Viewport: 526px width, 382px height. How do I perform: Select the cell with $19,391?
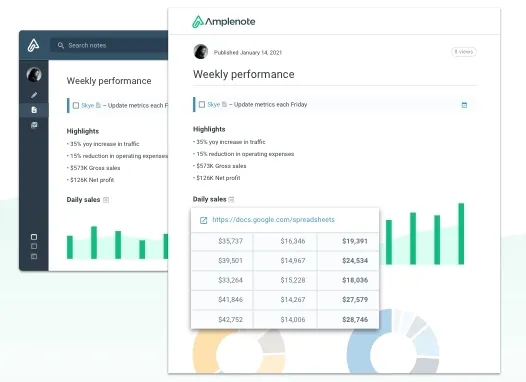(x=348, y=241)
